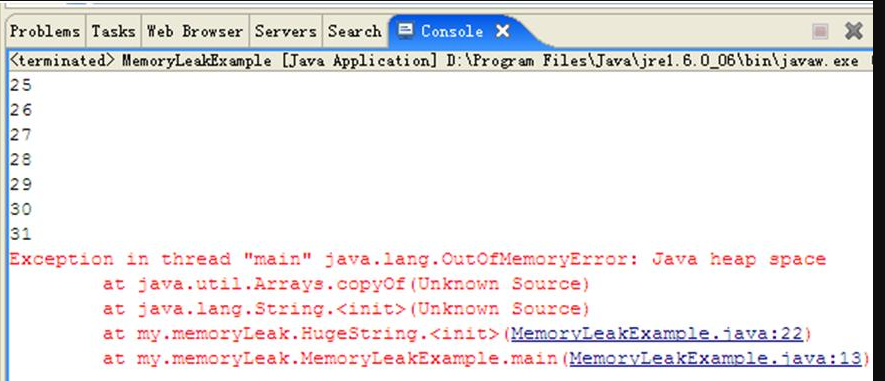Viewport: 885px width, 381px height.
Task: Close the Console tab with X
Action: click(x=503, y=32)
